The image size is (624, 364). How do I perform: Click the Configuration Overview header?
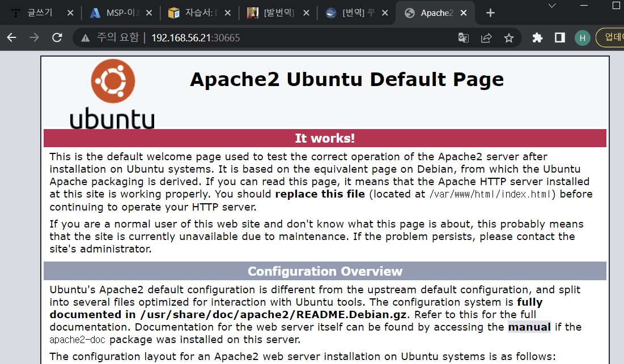(325, 271)
